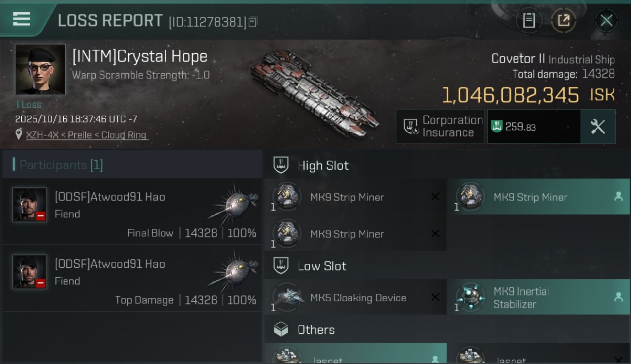The height and width of the screenshot is (364, 631).
Task: Select the High Slot section header
Action: pos(323,165)
